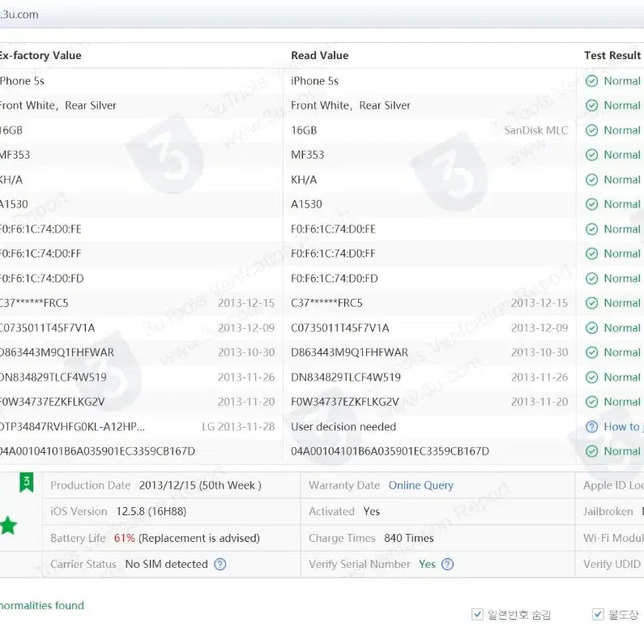Click the Activated Yes value
The height and width of the screenshot is (644, 644).
click(x=371, y=511)
